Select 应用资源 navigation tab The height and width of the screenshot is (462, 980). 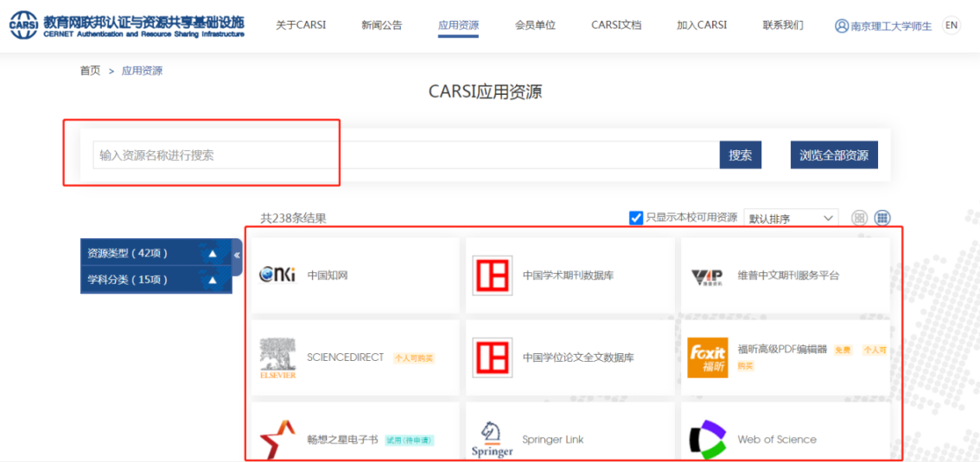[x=459, y=26]
